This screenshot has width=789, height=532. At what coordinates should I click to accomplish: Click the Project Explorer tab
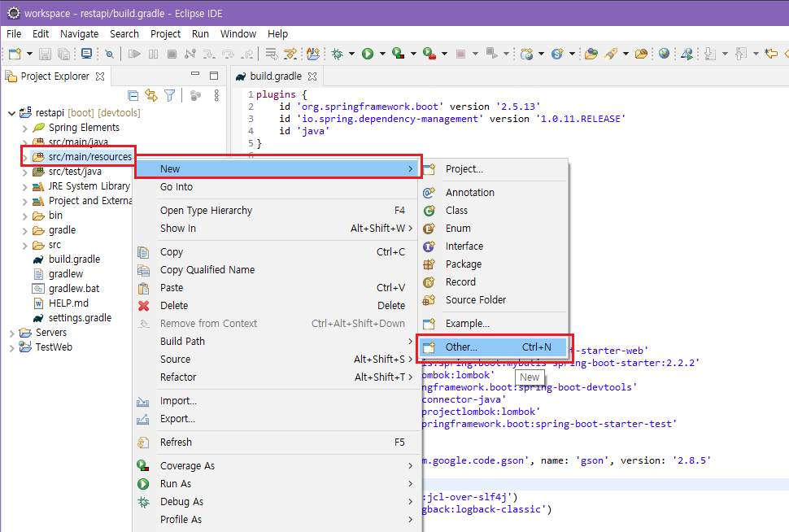pos(54,76)
